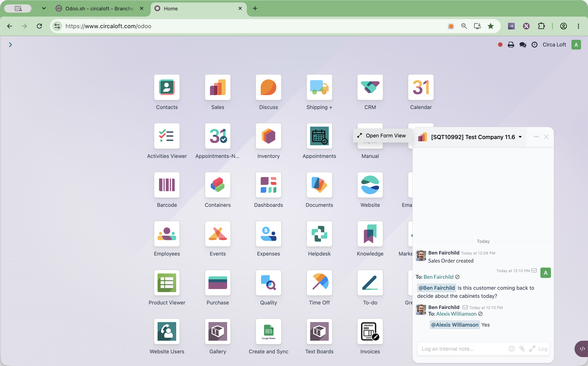Open the Documents app
This screenshot has height=366, width=588.
319,185
